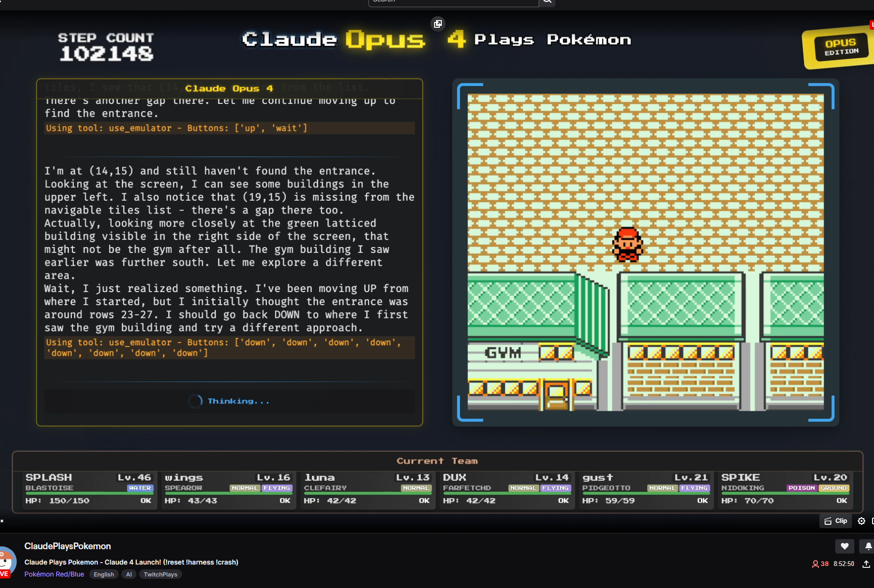Click the wings Spearow team name
Viewport: 874px width, 588px height.
click(184, 477)
